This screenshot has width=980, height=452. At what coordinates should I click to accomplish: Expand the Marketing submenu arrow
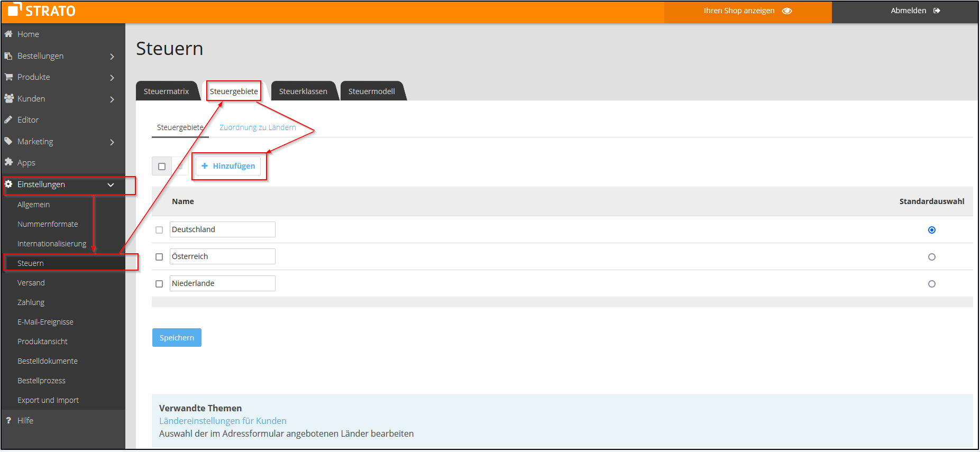pyautogui.click(x=112, y=142)
